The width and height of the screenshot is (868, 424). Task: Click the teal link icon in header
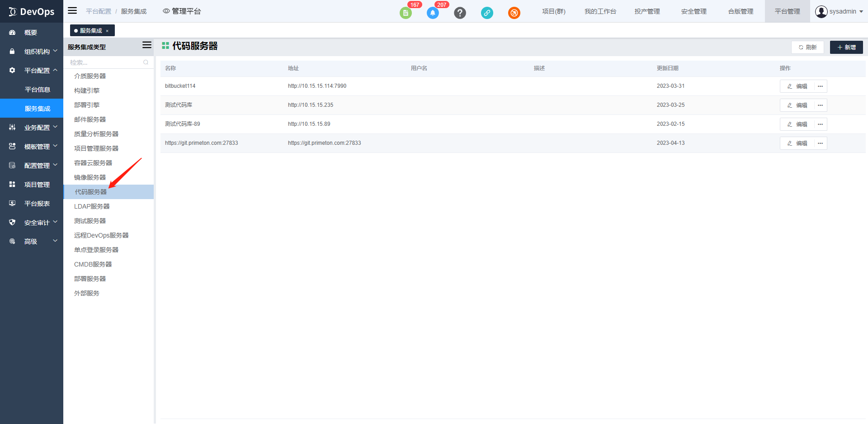tap(487, 13)
